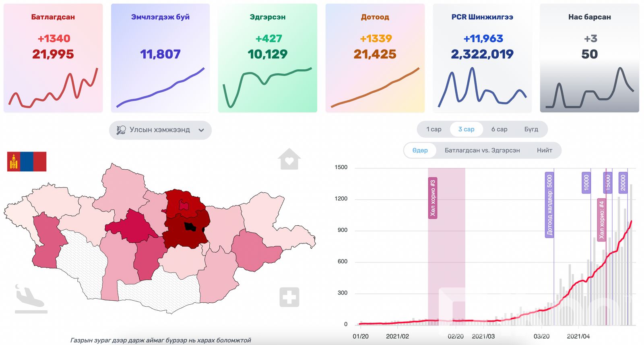The image size is (644, 345).
Task: Open the Батлагдсан confirmed cases card
Action: pos(53,58)
